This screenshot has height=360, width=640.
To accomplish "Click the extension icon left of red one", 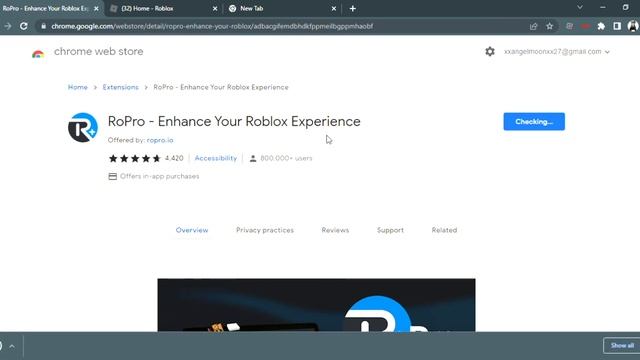I will coord(569,26).
